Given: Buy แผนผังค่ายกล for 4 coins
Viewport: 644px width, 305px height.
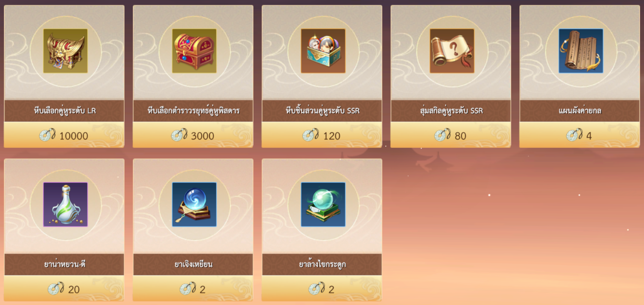Looking at the screenshot, I should 579,135.
